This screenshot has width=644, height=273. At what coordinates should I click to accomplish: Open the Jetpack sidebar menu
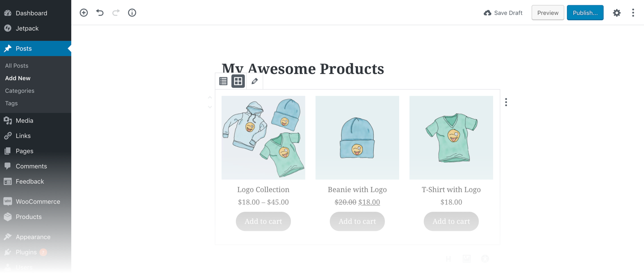(x=27, y=28)
